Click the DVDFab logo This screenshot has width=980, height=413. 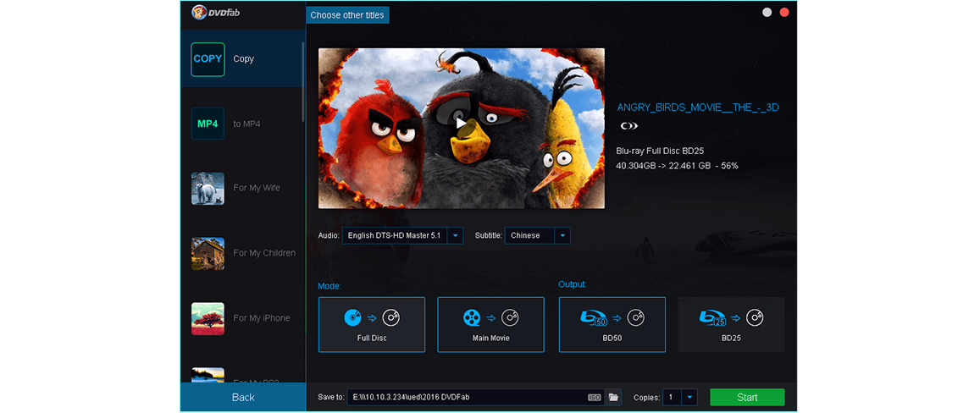point(216,12)
